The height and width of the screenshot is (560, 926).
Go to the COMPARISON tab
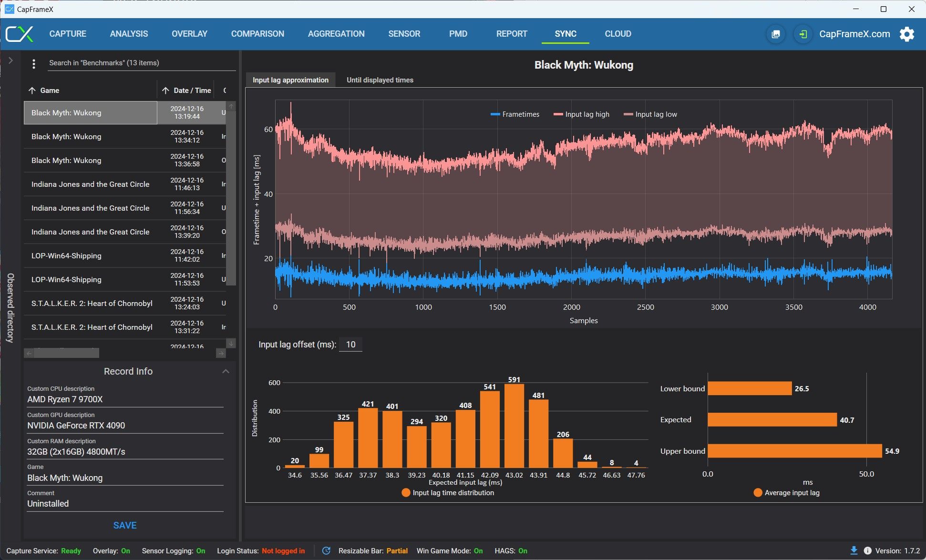click(257, 34)
